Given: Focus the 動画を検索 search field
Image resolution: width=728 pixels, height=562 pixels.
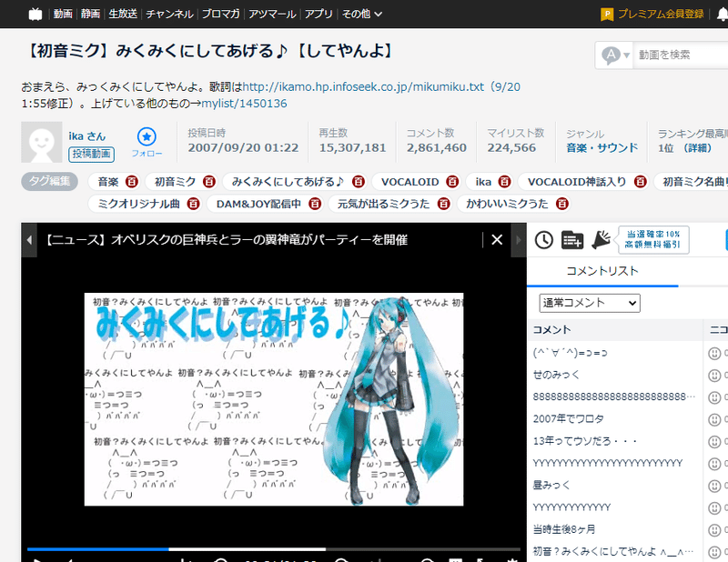Looking at the screenshot, I should pos(681,55).
